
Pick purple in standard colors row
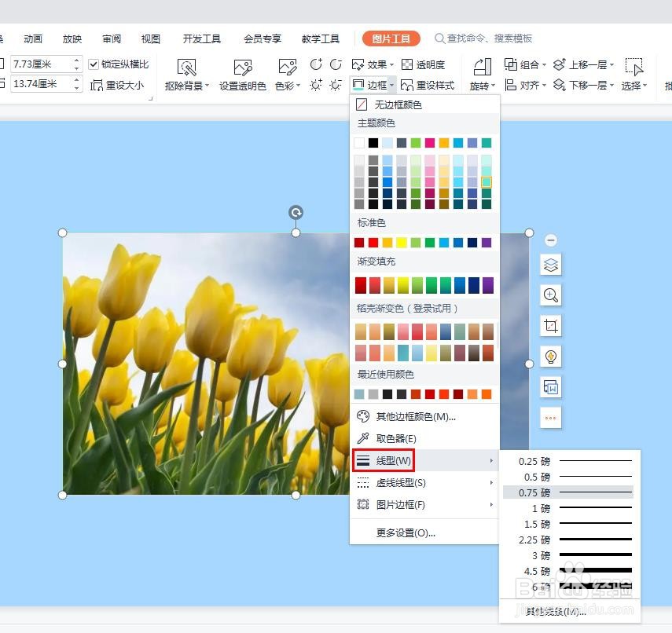pos(487,243)
